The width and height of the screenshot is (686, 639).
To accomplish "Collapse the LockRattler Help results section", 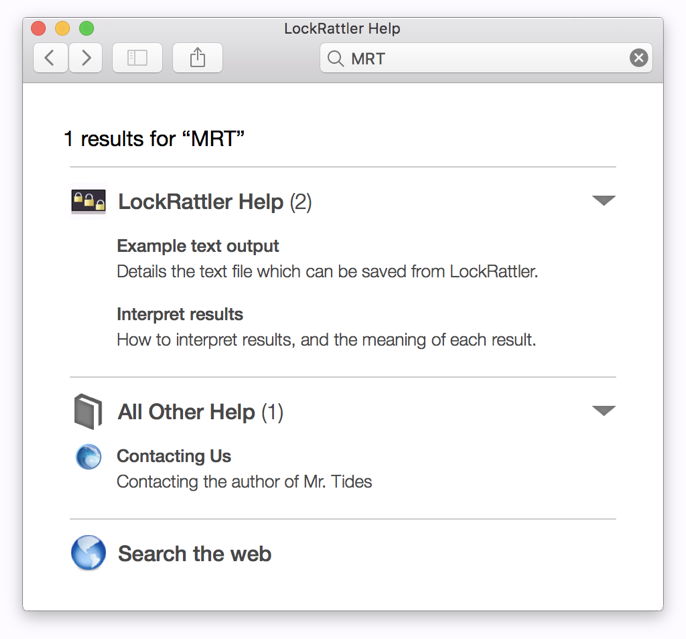I will tap(603, 201).
